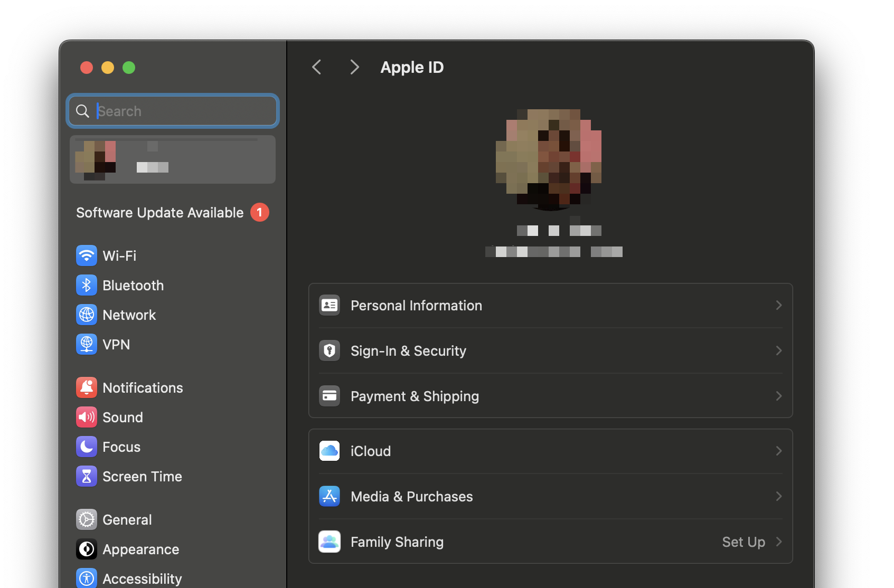Click the Appearance icon in sidebar

pyautogui.click(x=87, y=549)
